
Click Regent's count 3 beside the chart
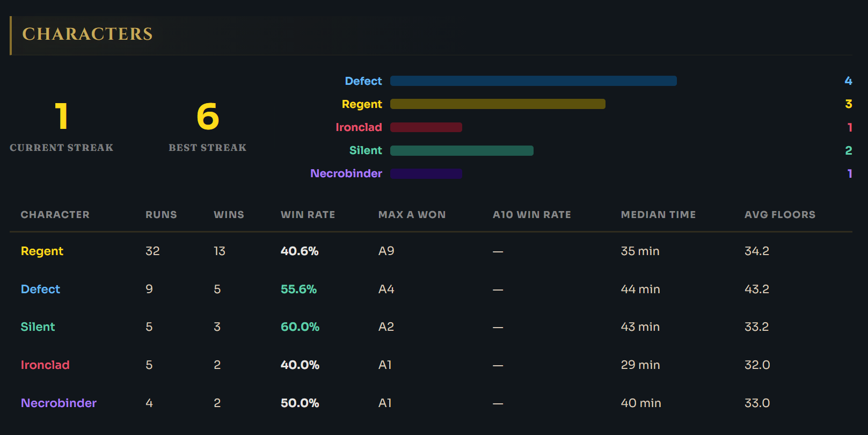pyautogui.click(x=849, y=104)
